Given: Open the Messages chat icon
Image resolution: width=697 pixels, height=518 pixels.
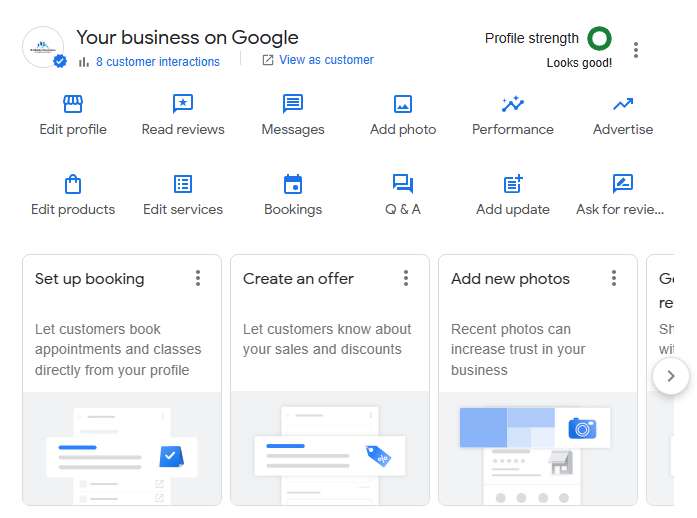Looking at the screenshot, I should pos(293,104).
